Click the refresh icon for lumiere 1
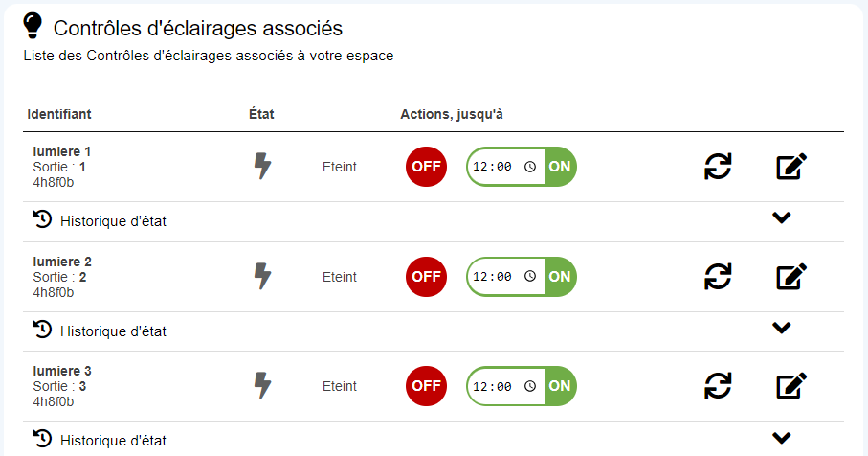868x456 pixels. coord(718,167)
